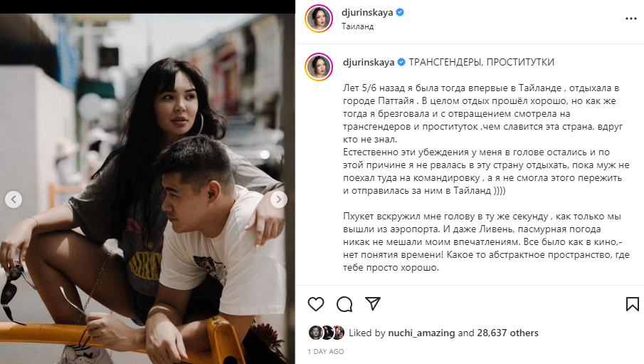Click the verified badge beside caption username
This screenshot has height=364, width=644.
point(401,62)
